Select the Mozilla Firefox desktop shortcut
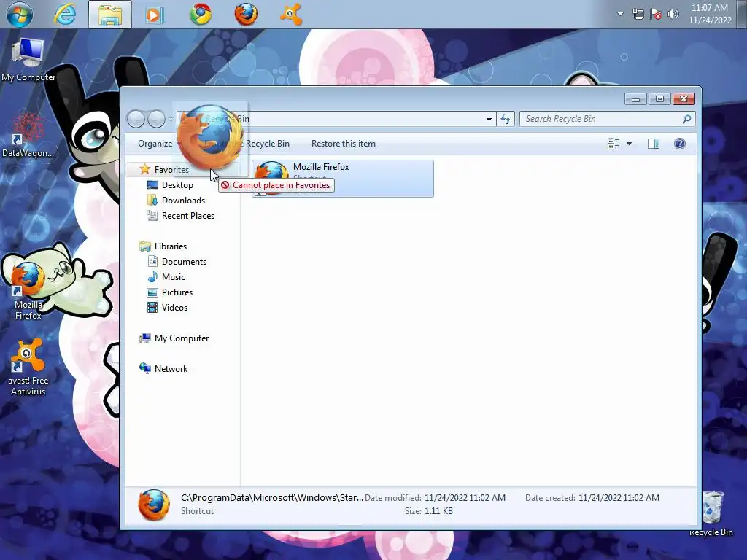Viewport: 747px width, 560px height. (28, 290)
